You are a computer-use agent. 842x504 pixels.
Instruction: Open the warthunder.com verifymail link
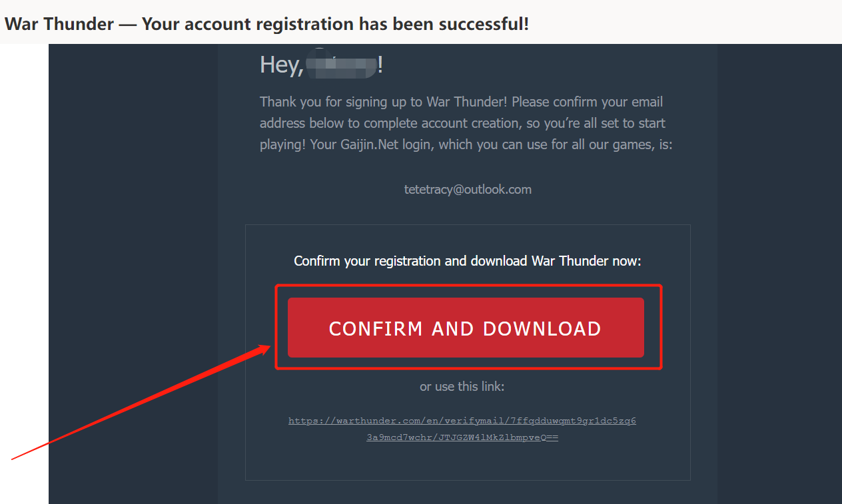point(462,429)
